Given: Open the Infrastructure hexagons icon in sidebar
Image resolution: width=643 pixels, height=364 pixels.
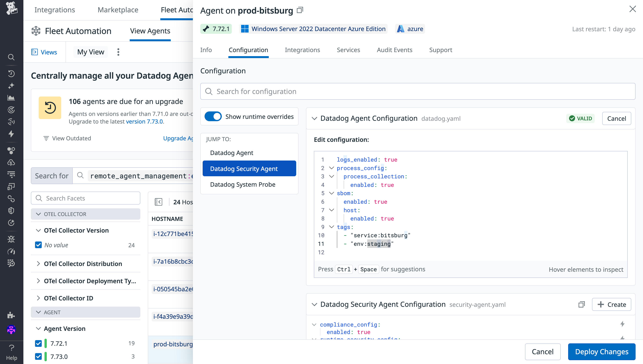Looking at the screenshot, I should coord(11,151).
